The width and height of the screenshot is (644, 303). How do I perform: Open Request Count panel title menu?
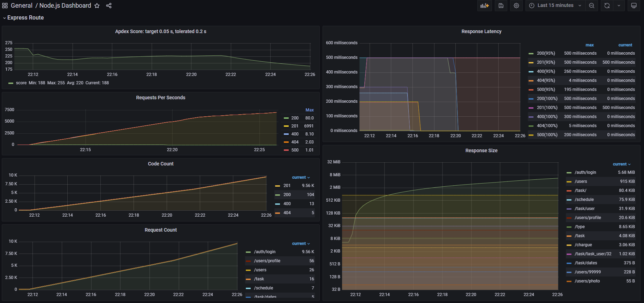click(161, 230)
